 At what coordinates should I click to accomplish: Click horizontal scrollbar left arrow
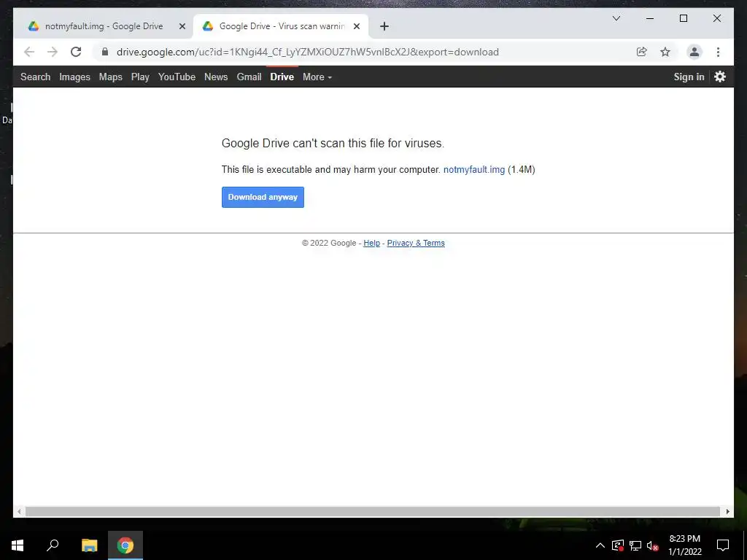click(x=19, y=511)
